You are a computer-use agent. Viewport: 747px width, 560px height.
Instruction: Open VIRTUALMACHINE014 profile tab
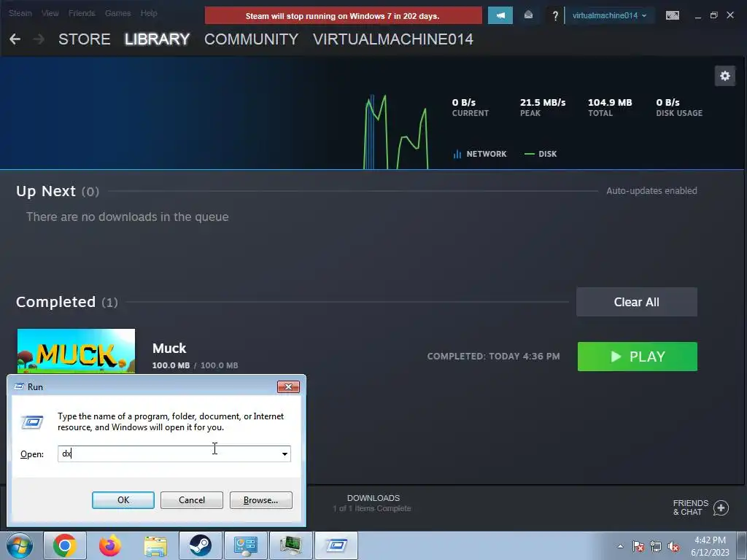393,39
